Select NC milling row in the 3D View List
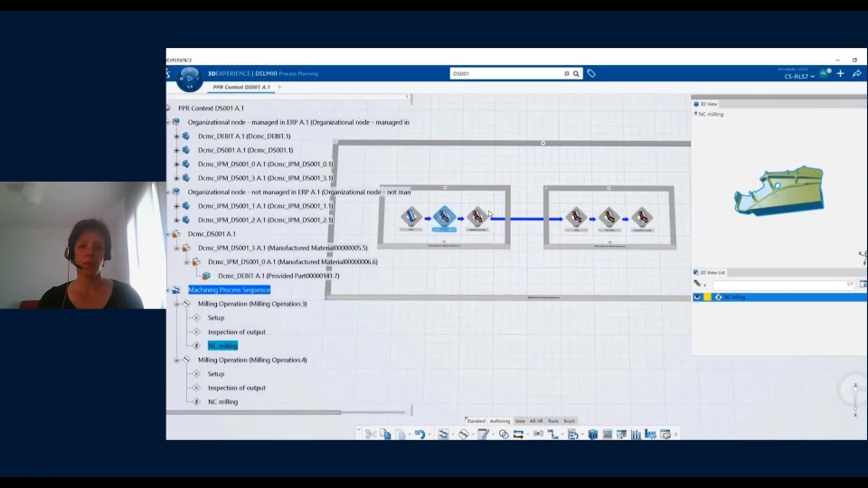 click(x=779, y=297)
